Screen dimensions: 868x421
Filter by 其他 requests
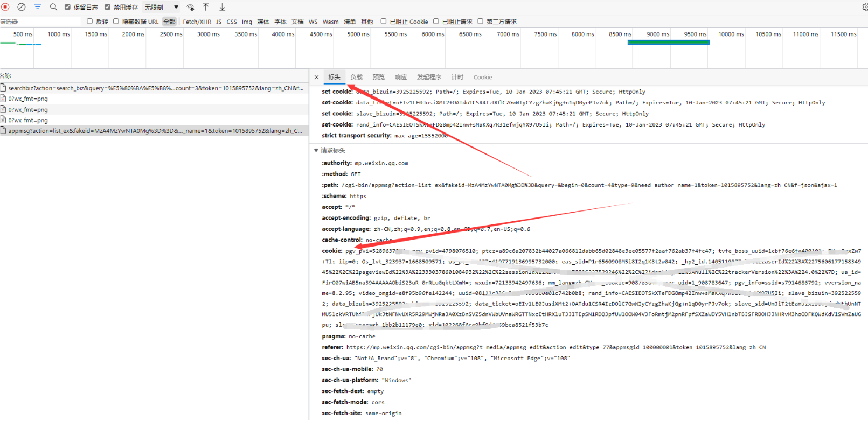[x=367, y=22]
